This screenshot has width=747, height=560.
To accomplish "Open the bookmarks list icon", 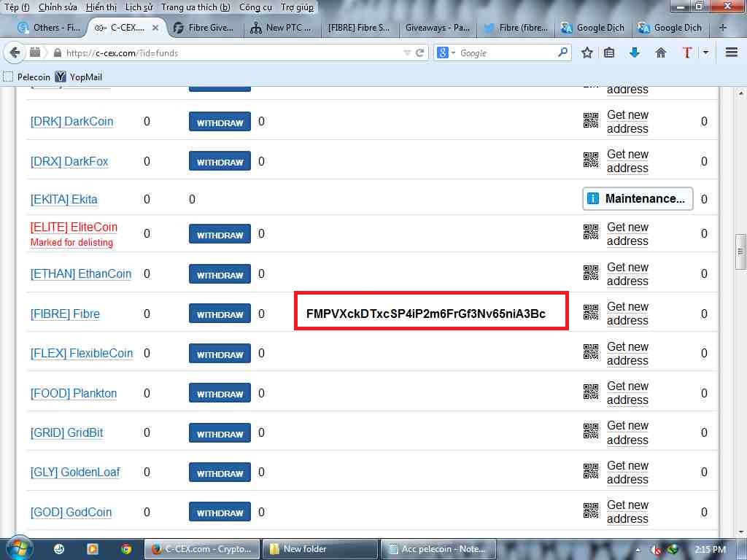I will (609, 52).
